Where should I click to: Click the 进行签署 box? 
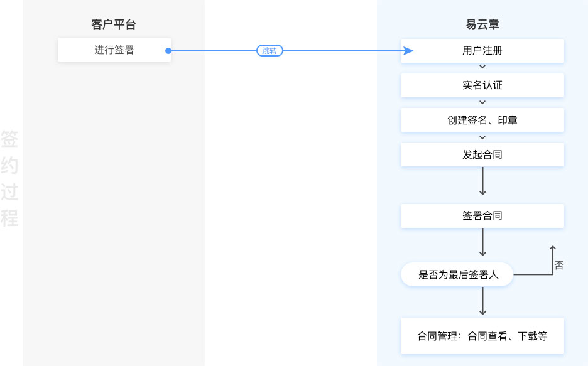click(114, 50)
